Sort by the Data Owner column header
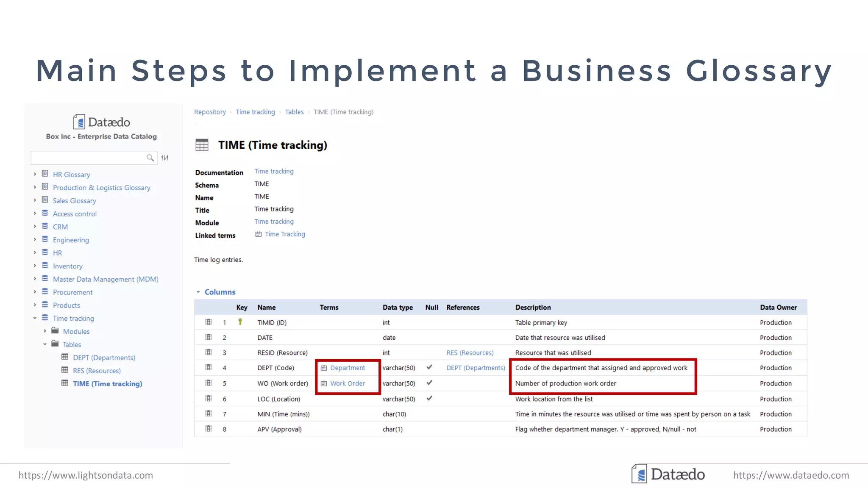Image resolution: width=868 pixels, height=488 pixels. point(778,307)
